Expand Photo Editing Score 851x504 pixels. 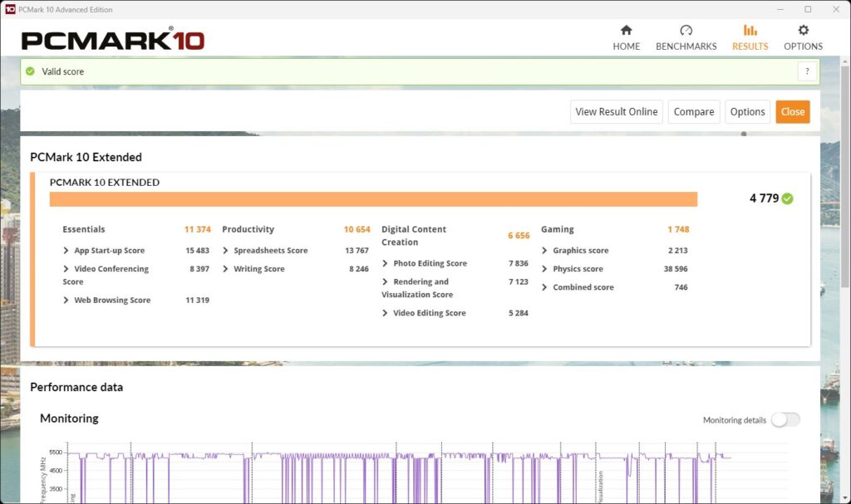click(x=385, y=263)
